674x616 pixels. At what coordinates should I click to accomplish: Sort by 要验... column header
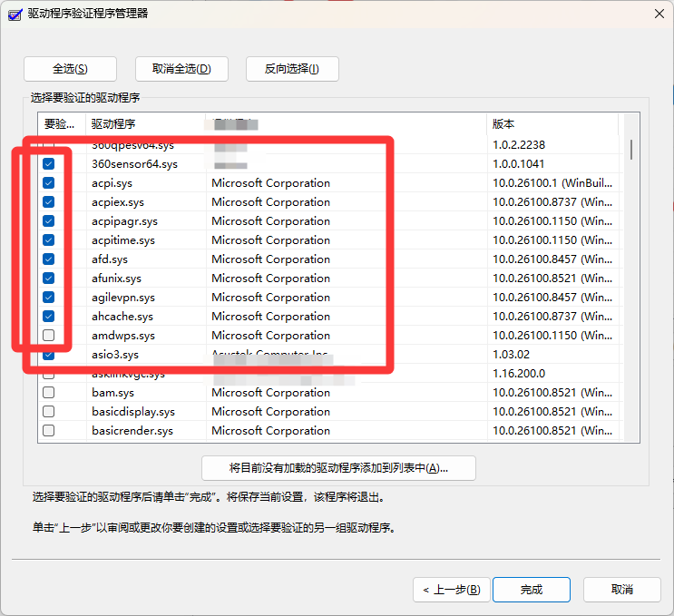click(62, 124)
